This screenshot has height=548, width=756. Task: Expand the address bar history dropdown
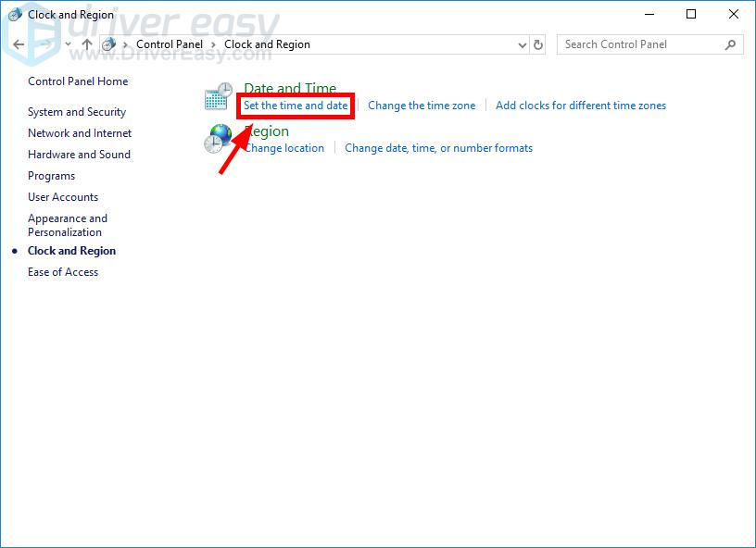[x=522, y=44]
